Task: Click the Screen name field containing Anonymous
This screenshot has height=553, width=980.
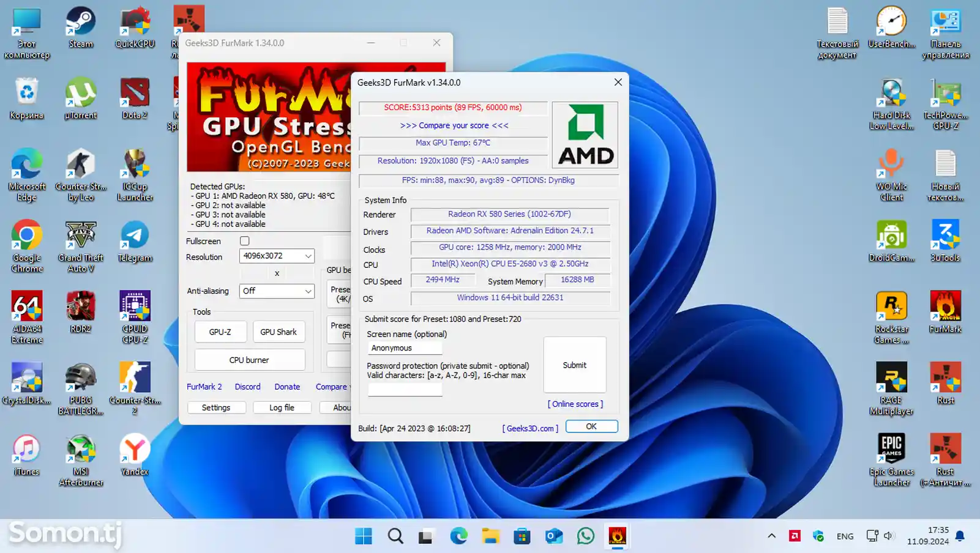Action: point(405,348)
